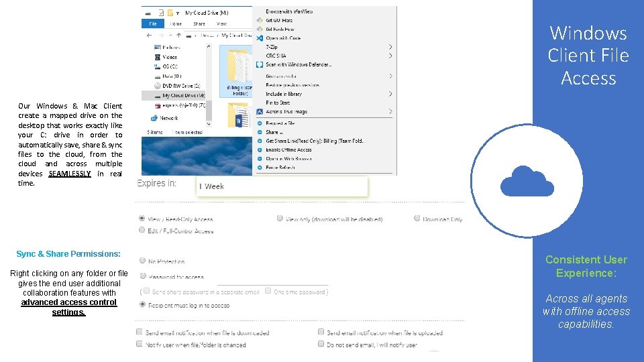Click the password input field
Viewport: 644px width, 362px height.
273,279
